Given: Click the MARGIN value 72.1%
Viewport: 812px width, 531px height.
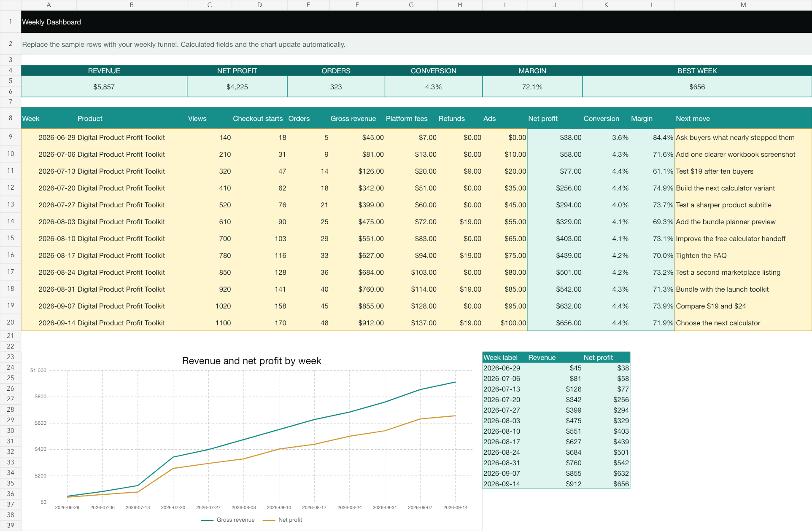Looking at the screenshot, I should pos(532,87).
